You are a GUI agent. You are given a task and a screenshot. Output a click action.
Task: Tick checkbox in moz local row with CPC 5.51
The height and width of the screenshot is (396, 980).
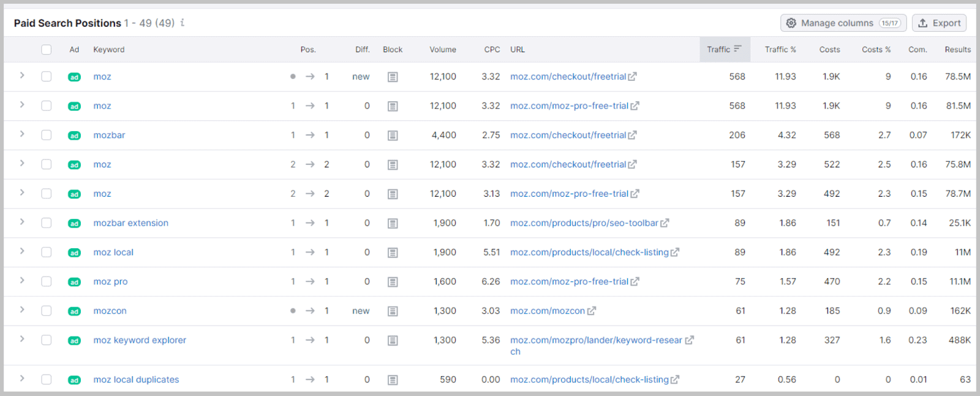47,252
